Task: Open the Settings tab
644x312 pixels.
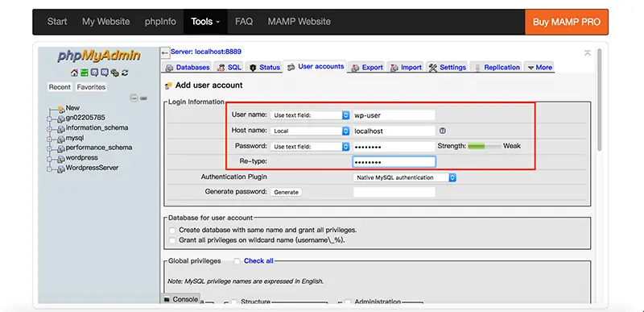Action: pyautogui.click(x=447, y=68)
